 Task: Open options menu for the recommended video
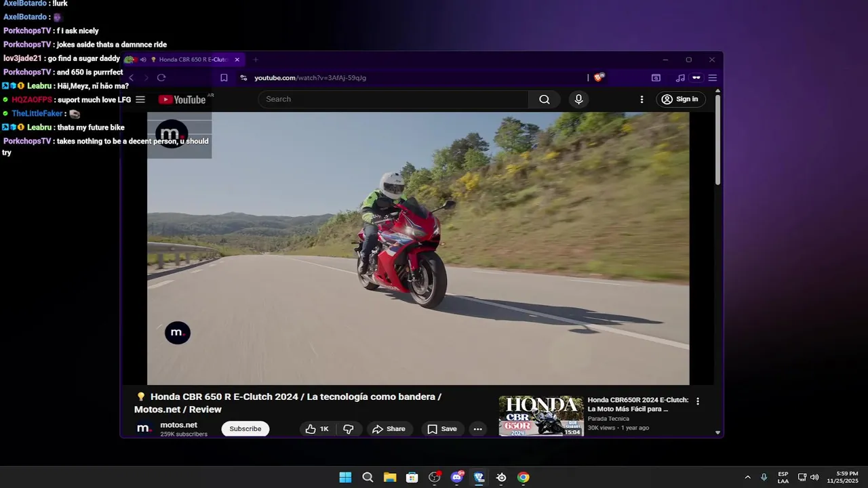pos(698,401)
